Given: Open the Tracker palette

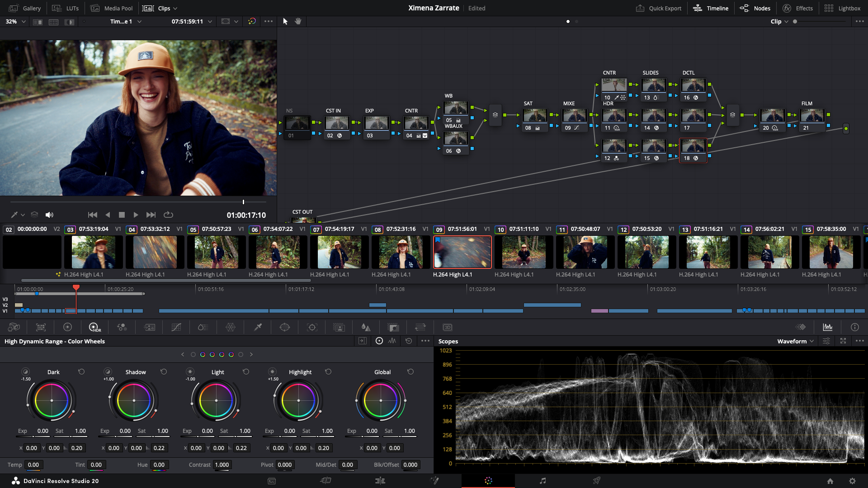Looking at the screenshot, I should point(312,327).
